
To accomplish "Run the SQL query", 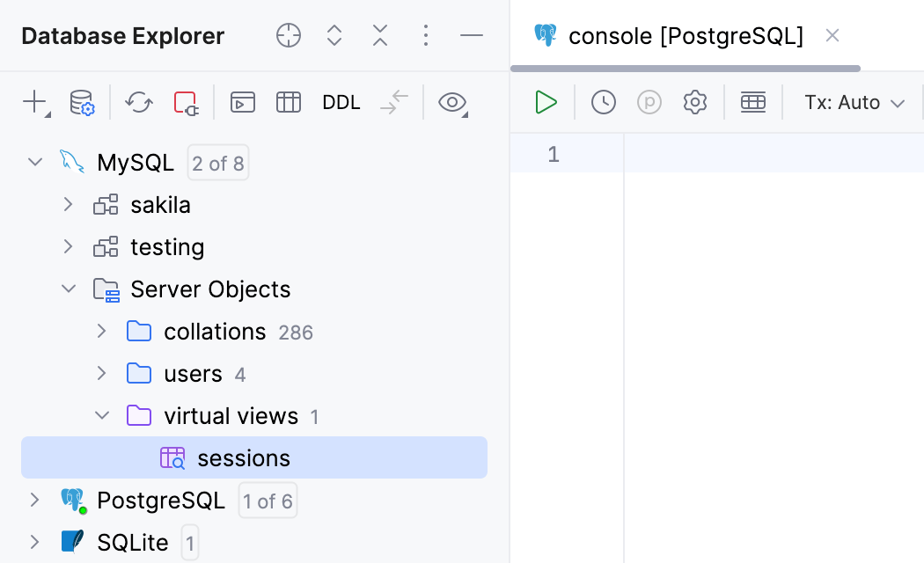I will [x=546, y=102].
